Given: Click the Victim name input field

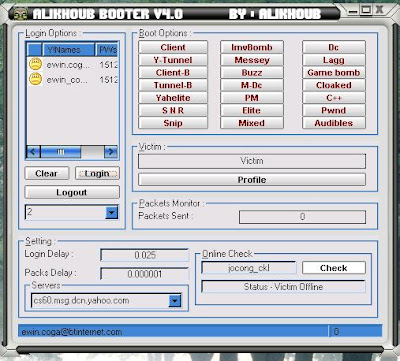Looking at the screenshot, I should [x=252, y=161].
